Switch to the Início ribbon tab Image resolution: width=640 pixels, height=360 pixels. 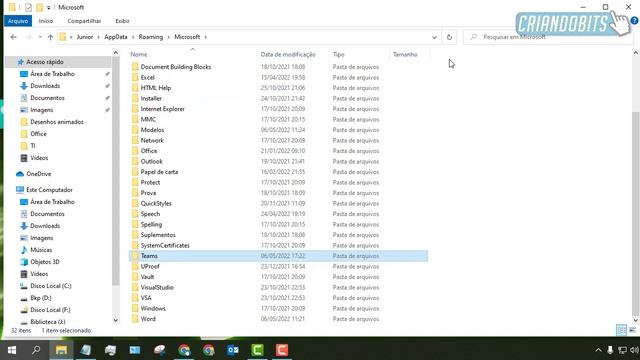tap(46, 21)
